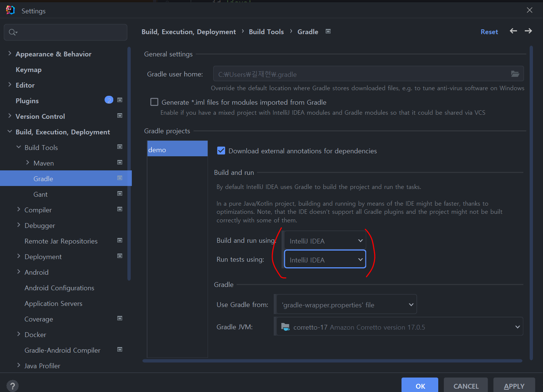The image size is (543, 392).
Task: Open the Use Gradle from dropdown
Action: pyautogui.click(x=347, y=304)
